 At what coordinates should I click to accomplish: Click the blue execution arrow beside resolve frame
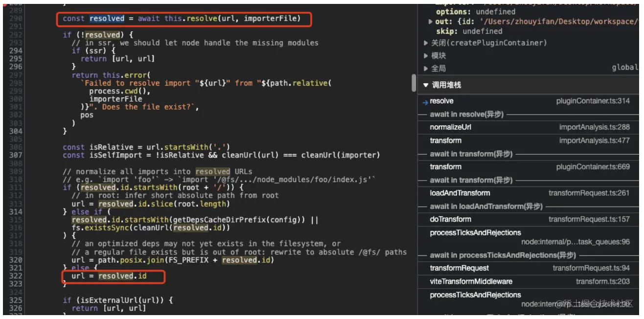coord(427,101)
